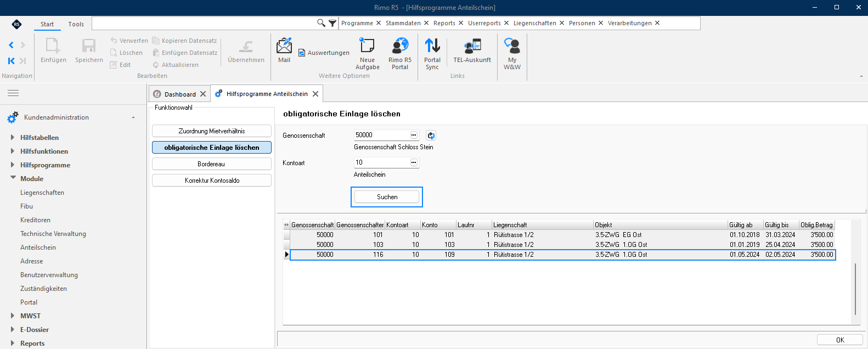Expand the Hilfsfunktionen tree node
Image resolution: width=868 pixels, height=349 pixels.
[13, 151]
